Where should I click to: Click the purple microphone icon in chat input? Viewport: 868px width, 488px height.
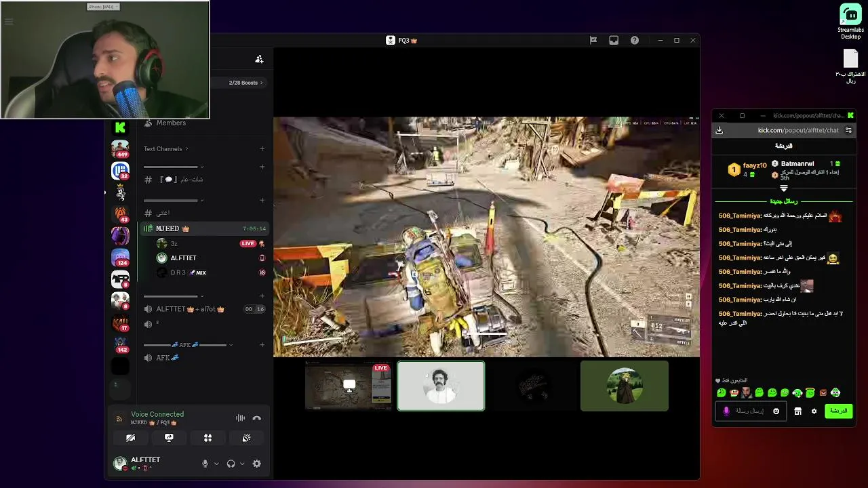click(726, 411)
